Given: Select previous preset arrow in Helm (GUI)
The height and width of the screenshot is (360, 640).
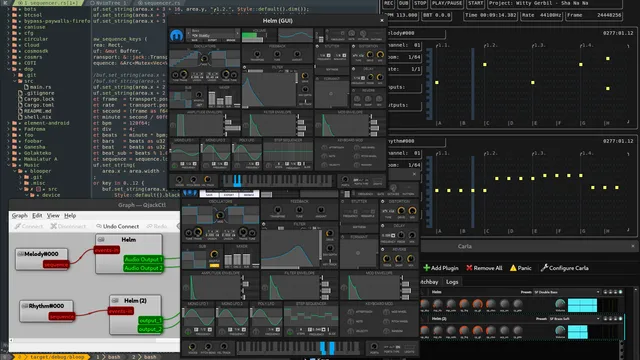Looking at the screenshot, I should (188, 32).
